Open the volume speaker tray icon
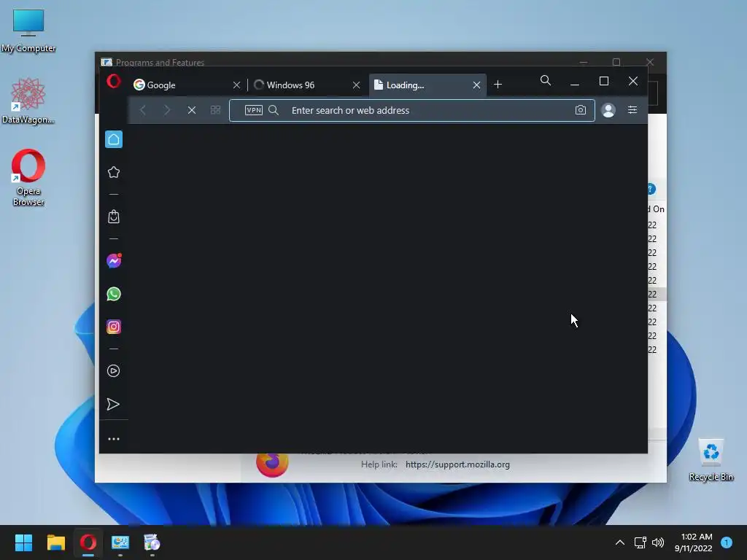This screenshot has height=560, width=747. click(x=658, y=542)
